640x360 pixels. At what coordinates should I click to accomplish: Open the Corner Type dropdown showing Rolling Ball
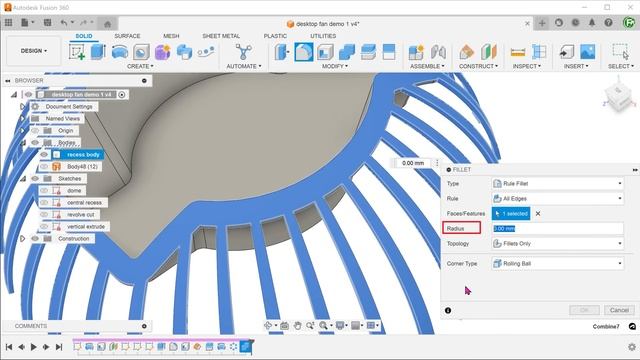[x=558, y=264]
